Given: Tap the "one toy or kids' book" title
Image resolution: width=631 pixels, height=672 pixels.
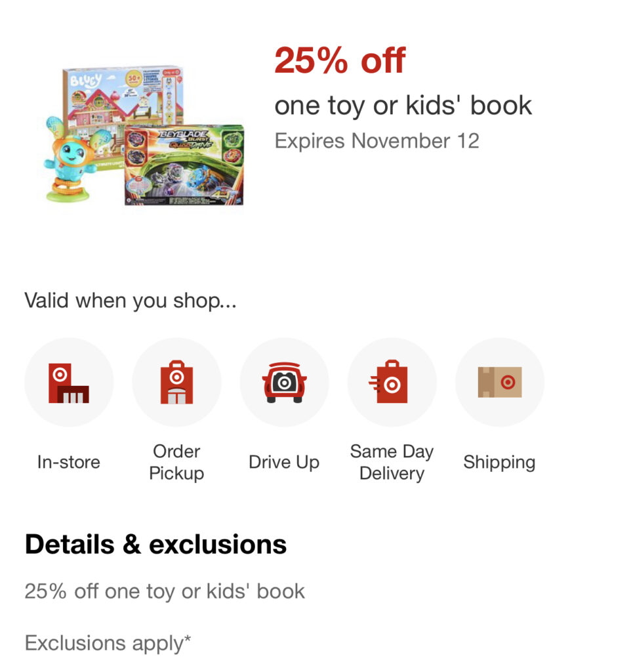Looking at the screenshot, I should pos(403,106).
